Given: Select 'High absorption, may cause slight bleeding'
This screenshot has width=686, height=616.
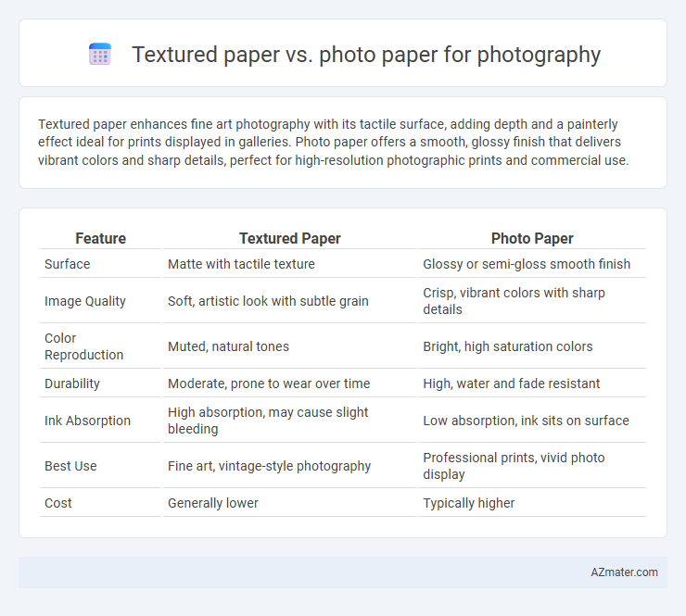Looking at the screenshot, I should pyautogui.click(x=268, y=421).
